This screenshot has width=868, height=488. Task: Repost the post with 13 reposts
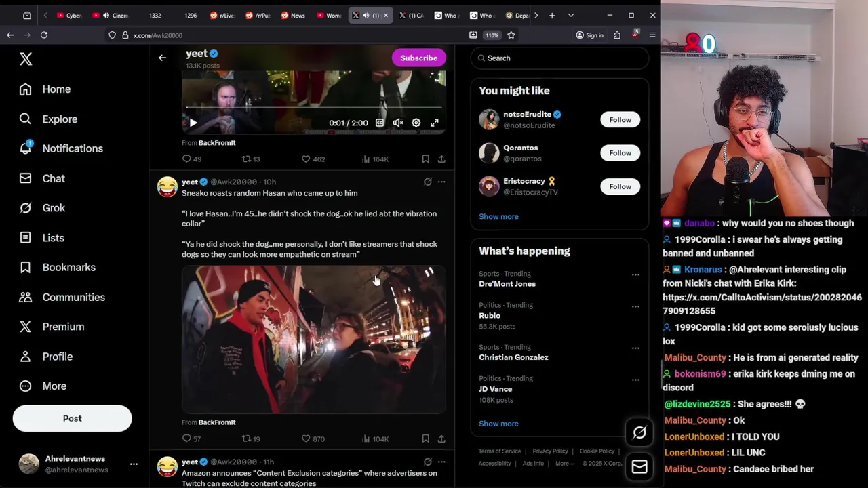[x=251, y=159]
